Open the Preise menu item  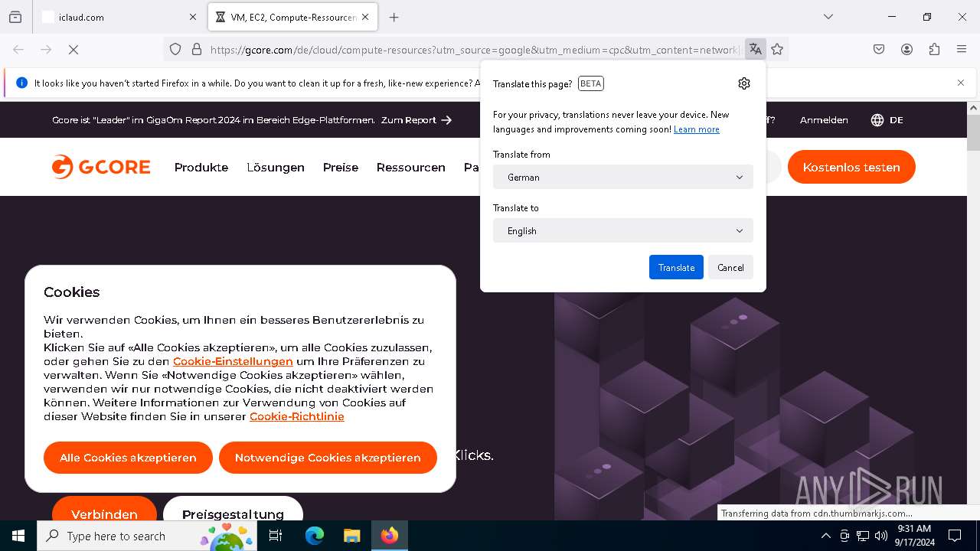341,167
